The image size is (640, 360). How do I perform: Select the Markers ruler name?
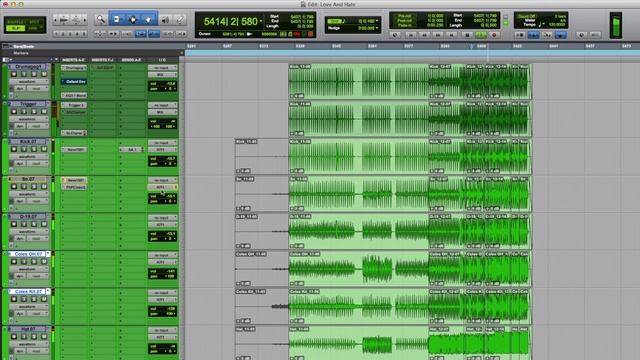point(21,53)
